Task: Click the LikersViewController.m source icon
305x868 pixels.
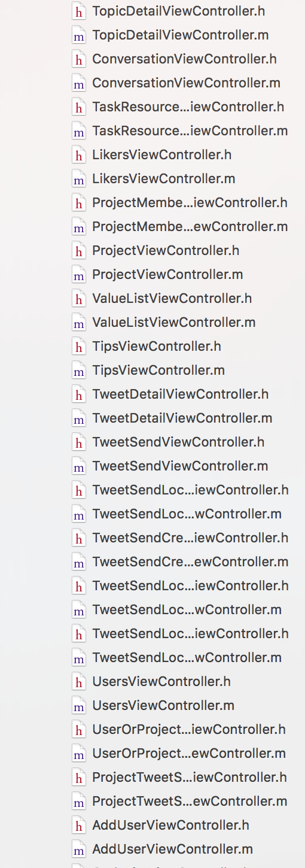Action: [x=78, y=179]
